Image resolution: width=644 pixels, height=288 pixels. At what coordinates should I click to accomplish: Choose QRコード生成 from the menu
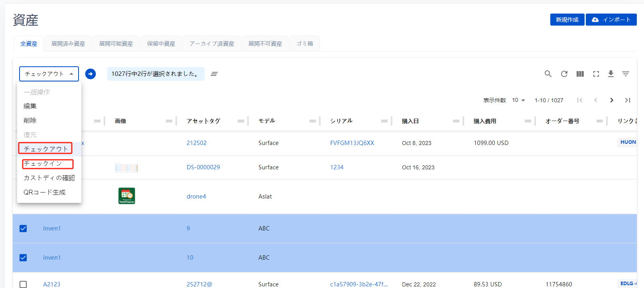[x=44, y=192]
